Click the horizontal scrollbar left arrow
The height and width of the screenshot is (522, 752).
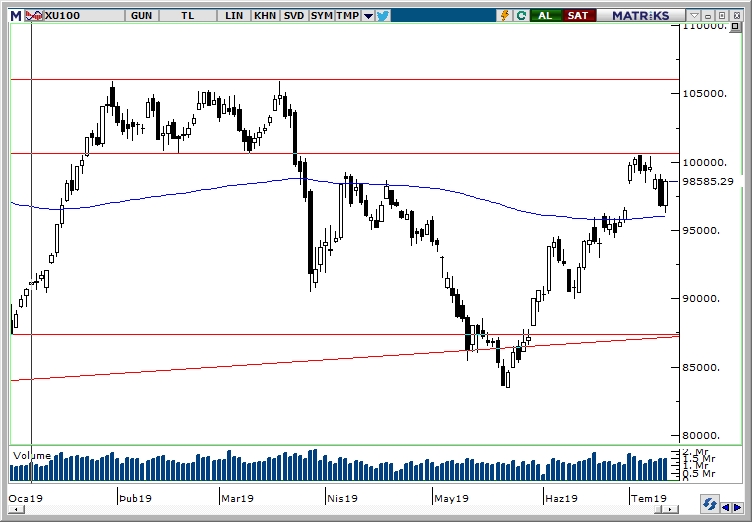click(16, 510)
